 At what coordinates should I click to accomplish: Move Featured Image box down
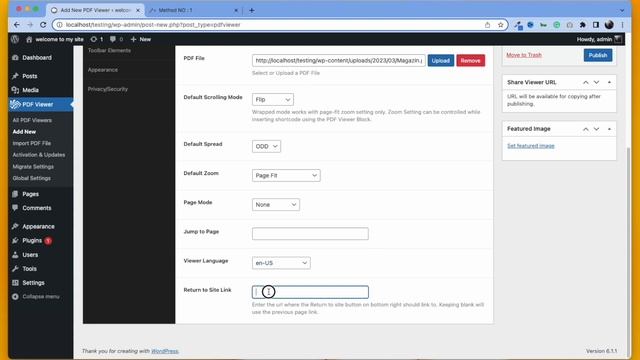click(x=596, y=129)
